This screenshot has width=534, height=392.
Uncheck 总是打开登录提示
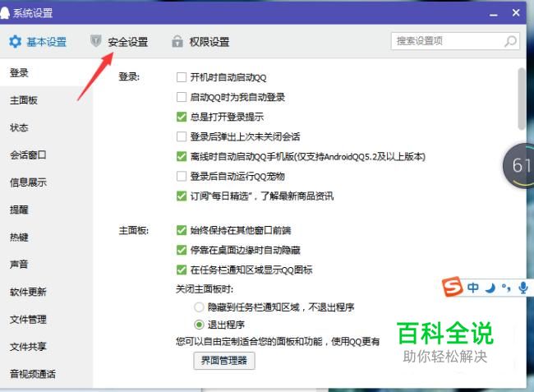point(182,117)
